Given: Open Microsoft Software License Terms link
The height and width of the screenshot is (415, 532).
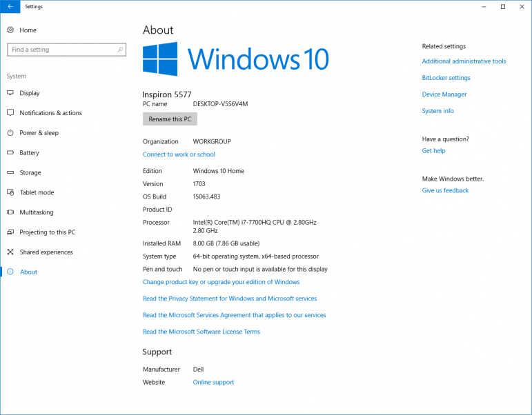Looking at the screenshot, I should (201, 332).
